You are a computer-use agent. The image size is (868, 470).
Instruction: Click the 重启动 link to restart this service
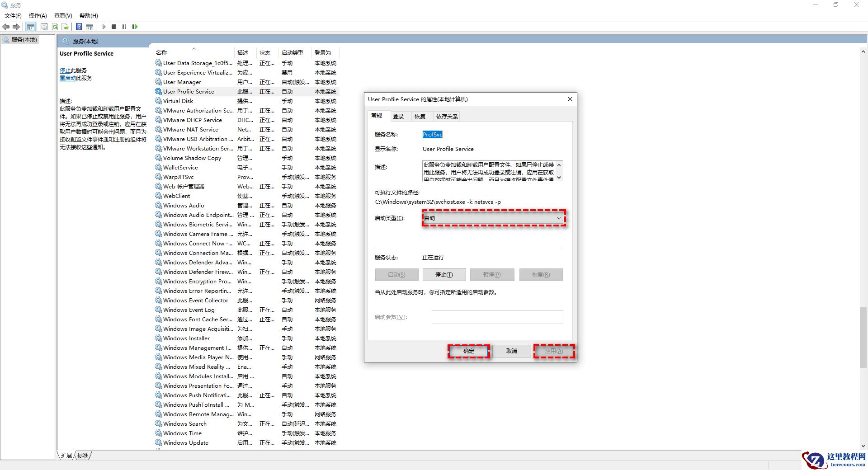(68, 78)
